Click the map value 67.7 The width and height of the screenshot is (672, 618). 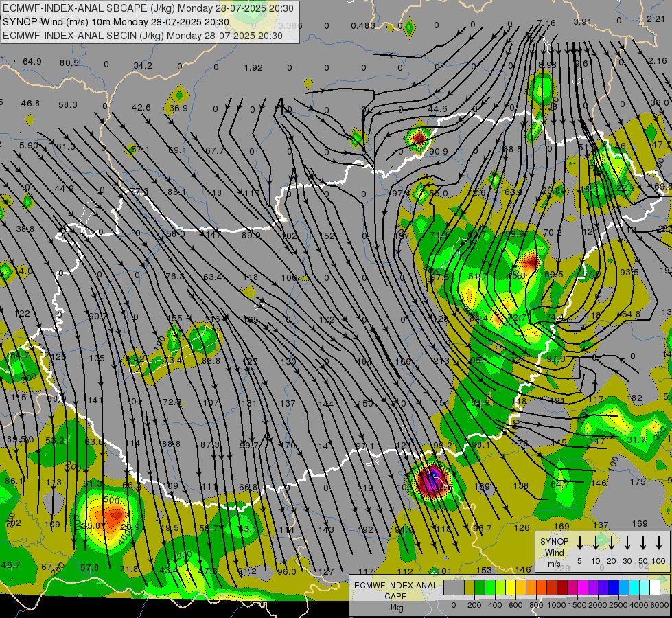tap(214, 150)
